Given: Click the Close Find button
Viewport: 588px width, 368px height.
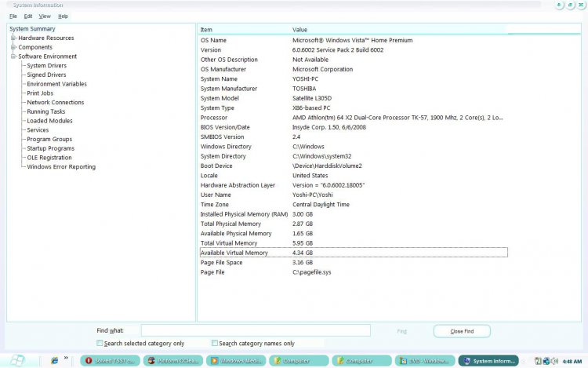Looking at the screenshot, I should pos(462,331).
